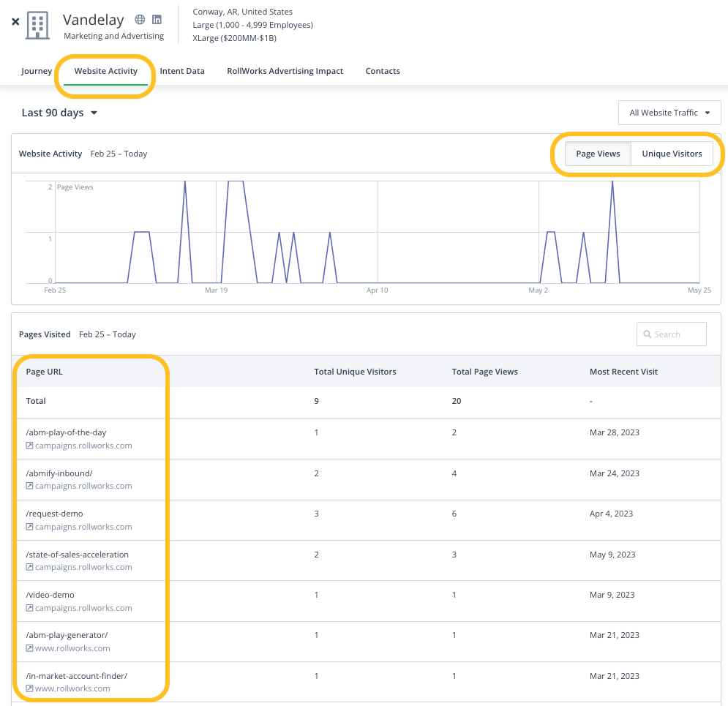Open external link icon for /abm-play-of-the-day
The width and height of the screenshot is (728, 706).
(x=29, y=446)
